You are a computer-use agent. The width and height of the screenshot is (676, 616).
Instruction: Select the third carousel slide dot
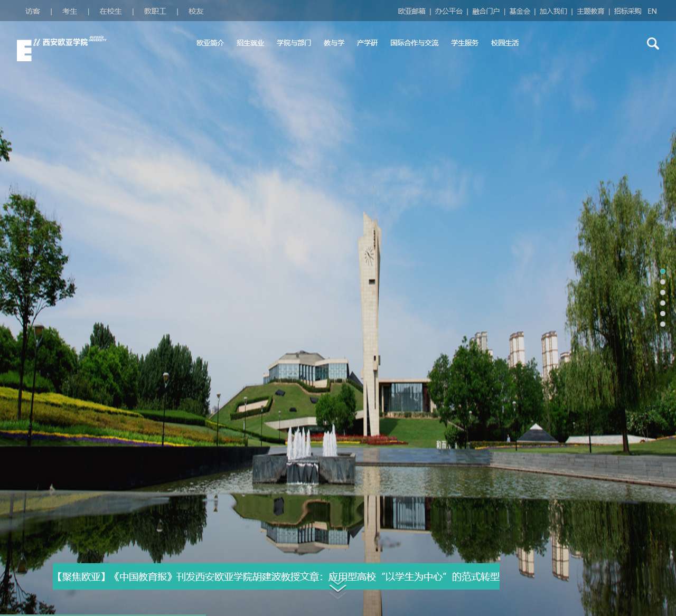pyautogui.click(x=663, y=292)
